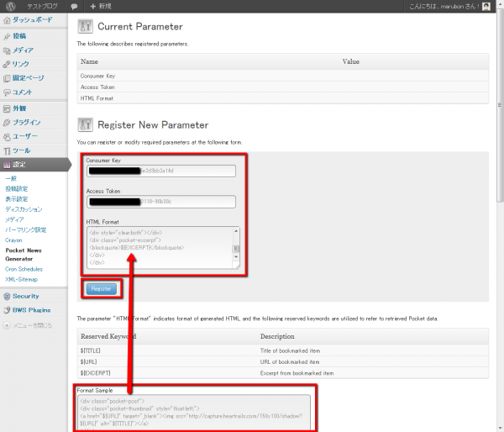Screen dimensions: 504x432
Task: Focus the Access Token input field
Action: 161,202
